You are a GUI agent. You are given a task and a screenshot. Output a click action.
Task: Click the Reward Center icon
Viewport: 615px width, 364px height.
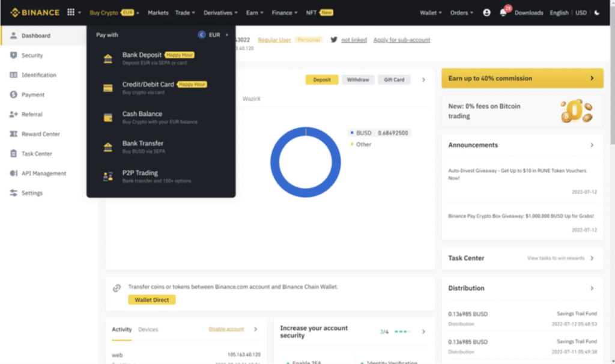tap(13, 134)
